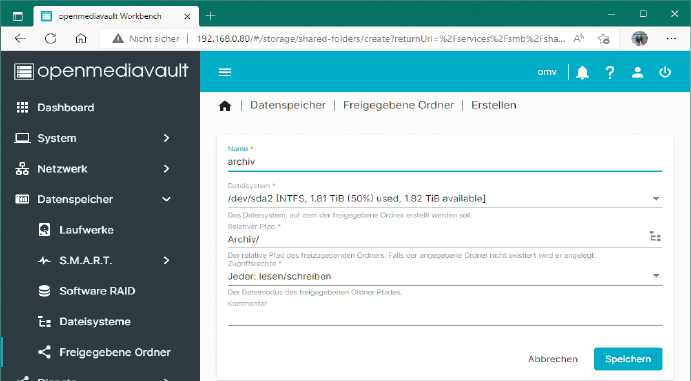Open the tab actions menu icon
Image resolution: width=691 pixels, height=381 pixels.
18,17
